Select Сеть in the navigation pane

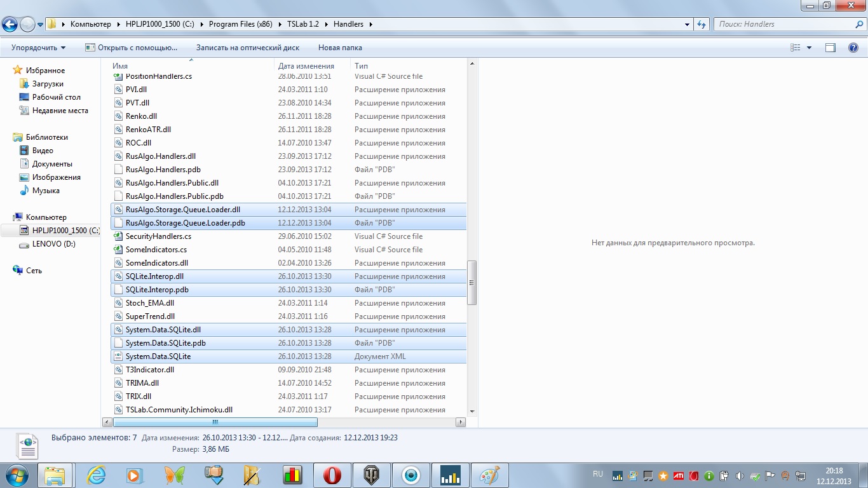tap(34, 271)
